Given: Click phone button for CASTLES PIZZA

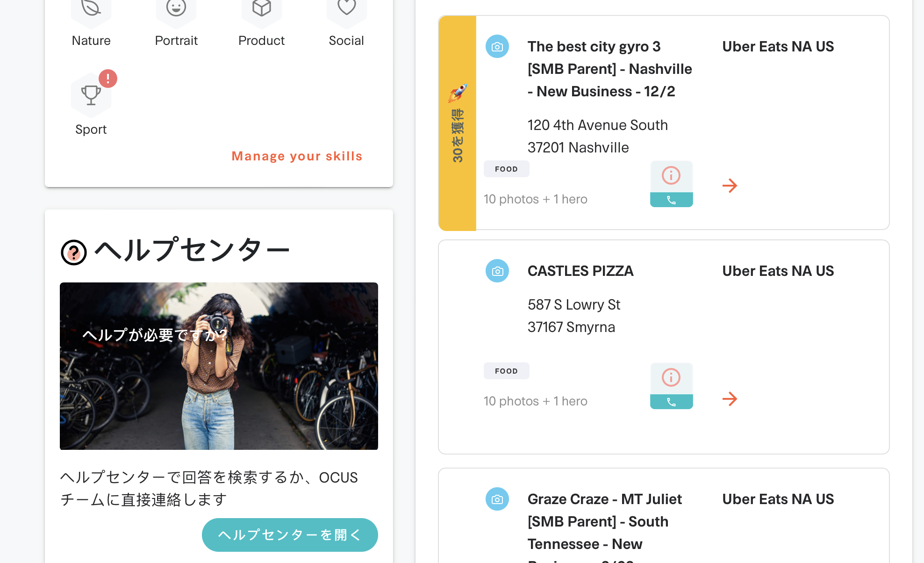Looking at the screenshot, I should [671, 402].
